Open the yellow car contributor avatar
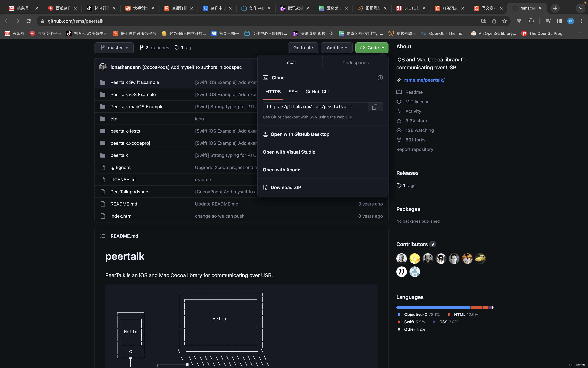The height and width of the screenshot is (368, 588). point(480,258)
